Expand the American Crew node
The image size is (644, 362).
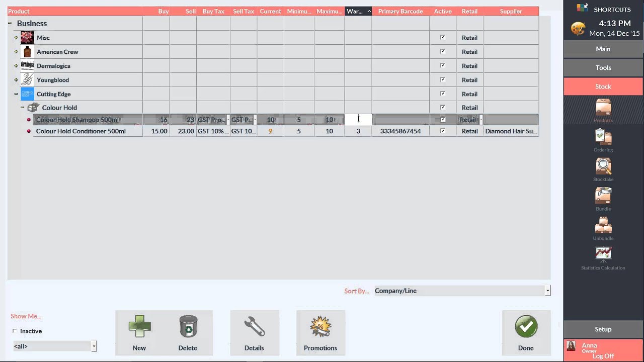click(x=16, y=52)
